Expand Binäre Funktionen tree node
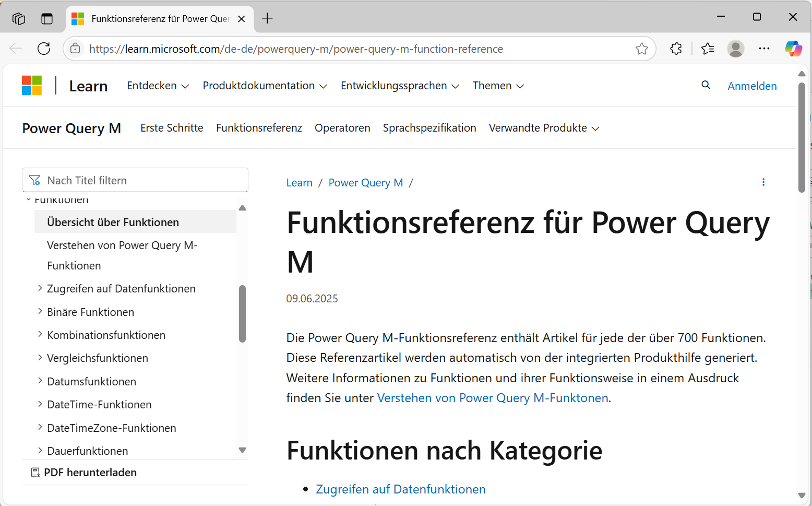Image resolution: width=812 pixels, height=506 pixels. pos(40,311)
